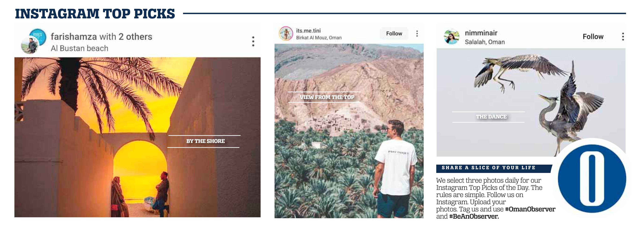Viewport: 644px width, 227px height.
Task: Open Salalah, Oman location tag
Action: point(485,42)
